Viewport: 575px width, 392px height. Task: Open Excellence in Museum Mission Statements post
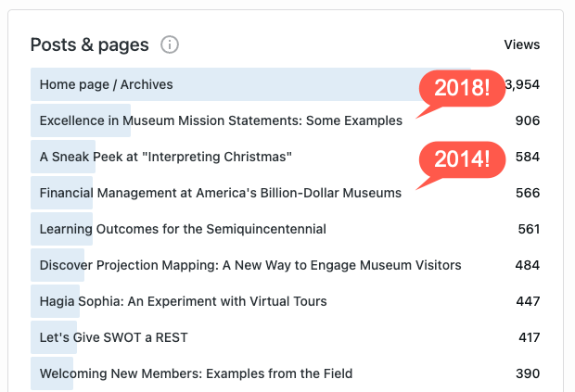[x=221, y=120]
